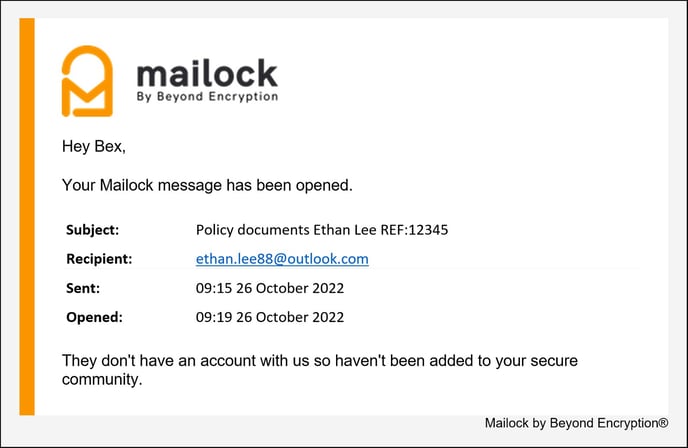
Task: Click the orange Mailock envelope logo icon
Action: [87, 81]
